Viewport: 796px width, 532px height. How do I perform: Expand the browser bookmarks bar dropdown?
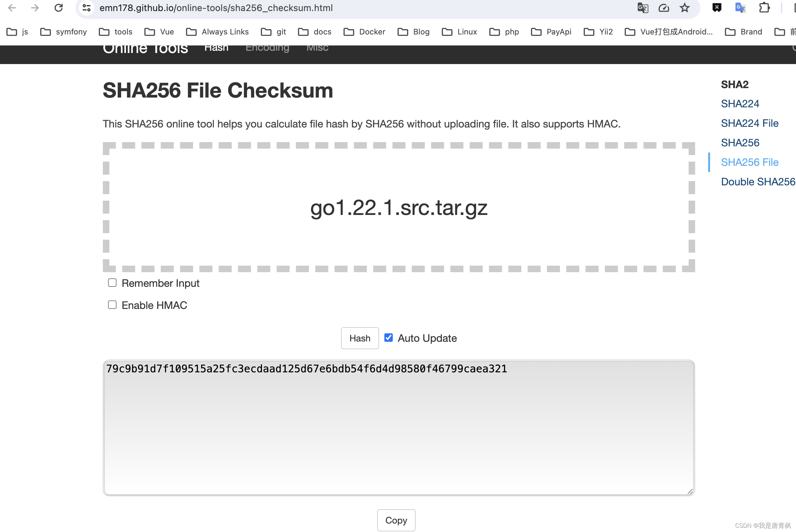[x=794, y=31]
